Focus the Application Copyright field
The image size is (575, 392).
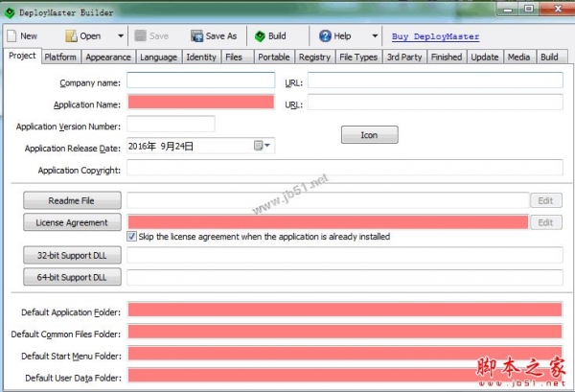tap(345, 168)
